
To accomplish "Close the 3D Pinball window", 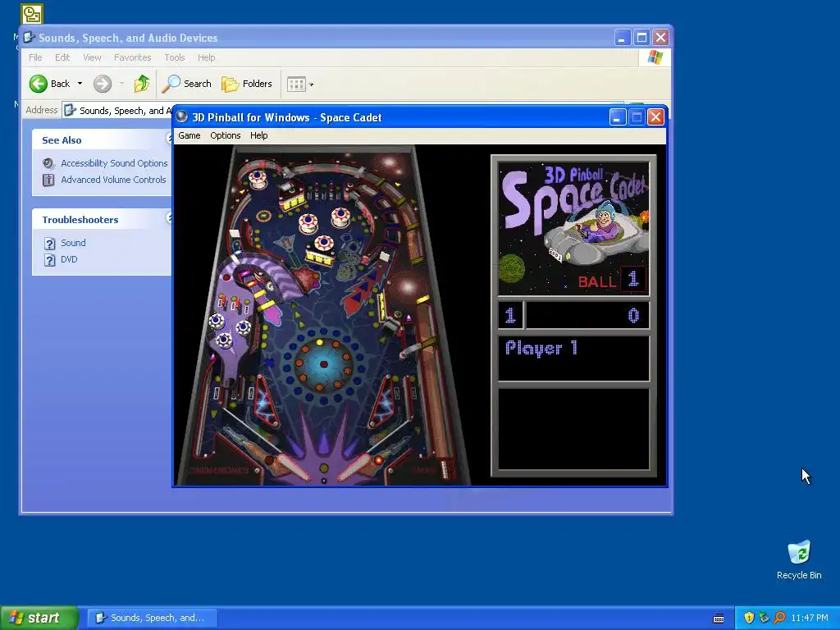I will pos(655,116).
